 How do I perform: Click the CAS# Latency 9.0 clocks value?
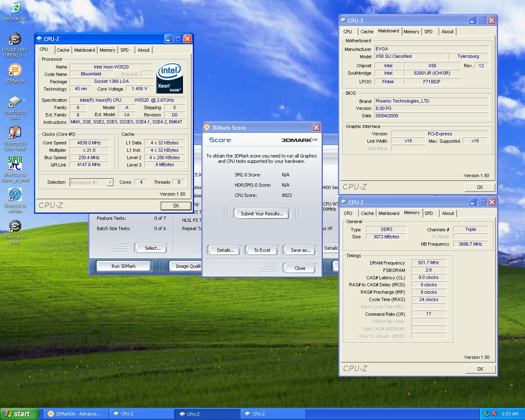(x=429, y=277)
